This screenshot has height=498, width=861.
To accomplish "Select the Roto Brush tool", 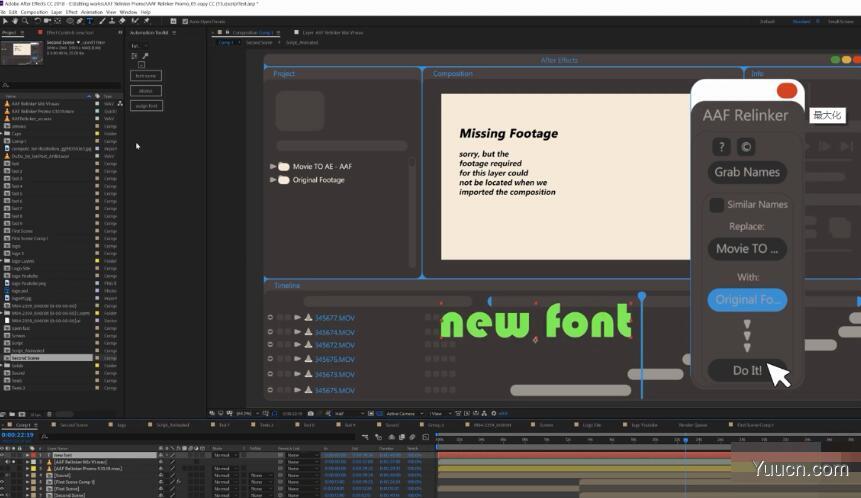I will coord(135,21).
